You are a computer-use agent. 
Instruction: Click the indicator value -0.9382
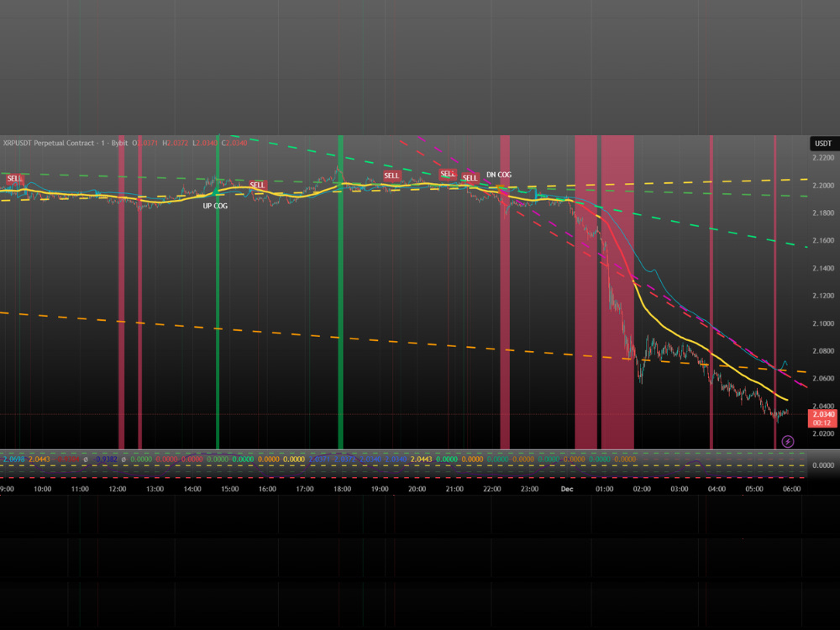106,459
